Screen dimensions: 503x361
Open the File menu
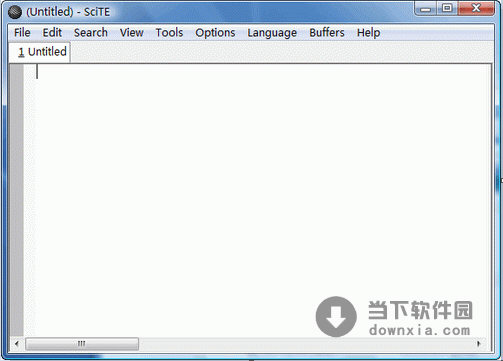click(22, 33)
